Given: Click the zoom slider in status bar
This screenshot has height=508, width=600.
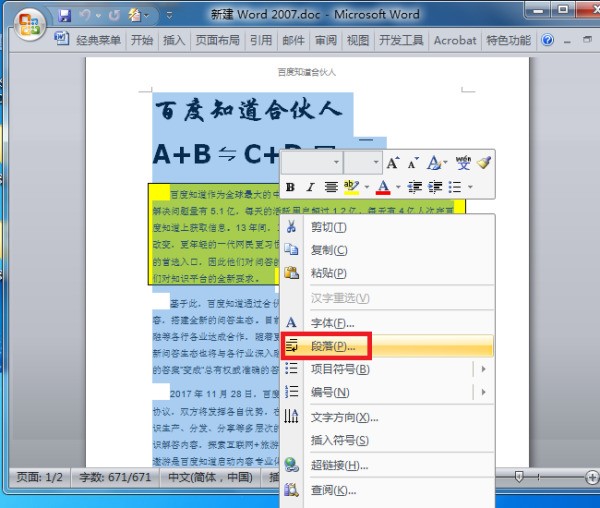Looking at the screenshot, I should 520,478.
